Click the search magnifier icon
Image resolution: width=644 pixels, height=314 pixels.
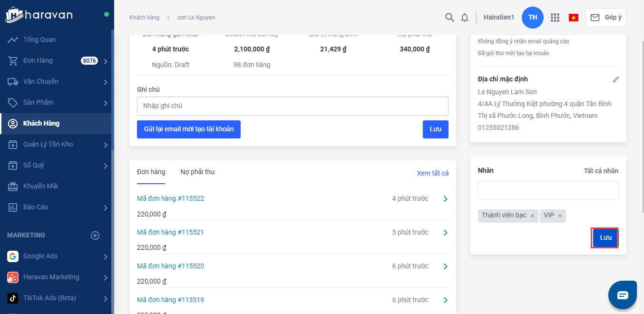449,18
